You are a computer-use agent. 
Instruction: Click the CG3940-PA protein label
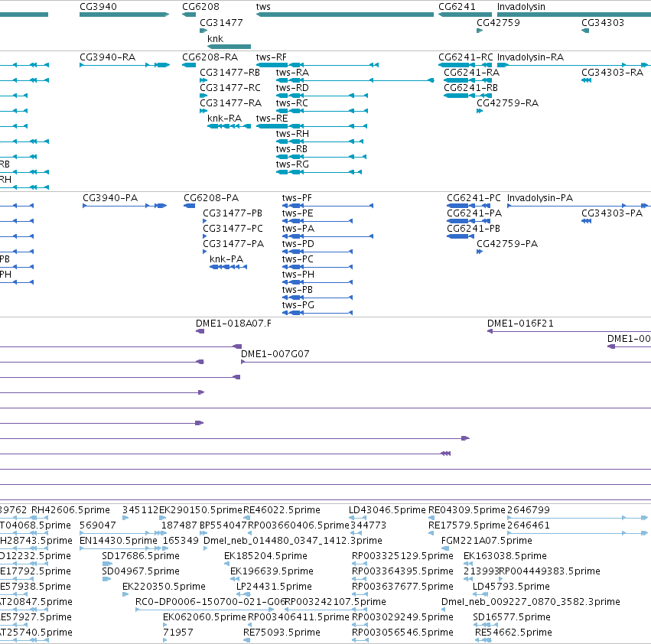point(110,197)
